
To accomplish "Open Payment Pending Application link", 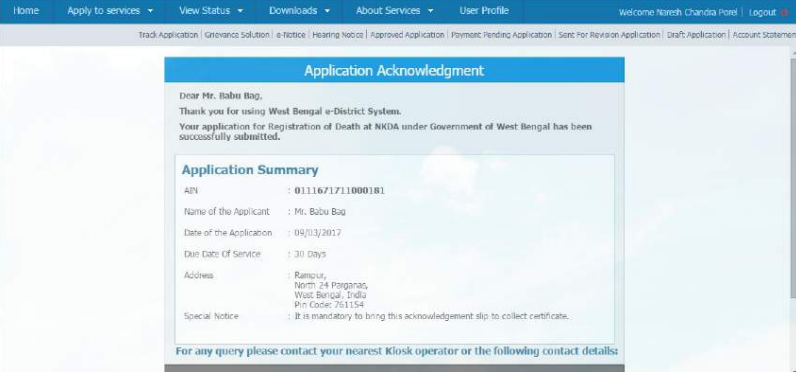I will coord(501,35).
